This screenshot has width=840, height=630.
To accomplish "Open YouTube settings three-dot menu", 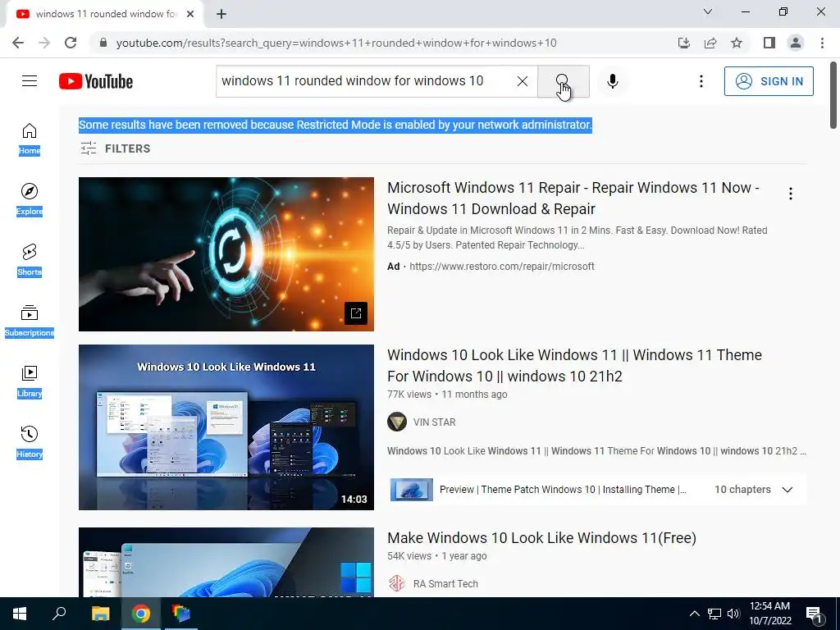I will coord(701,81).
